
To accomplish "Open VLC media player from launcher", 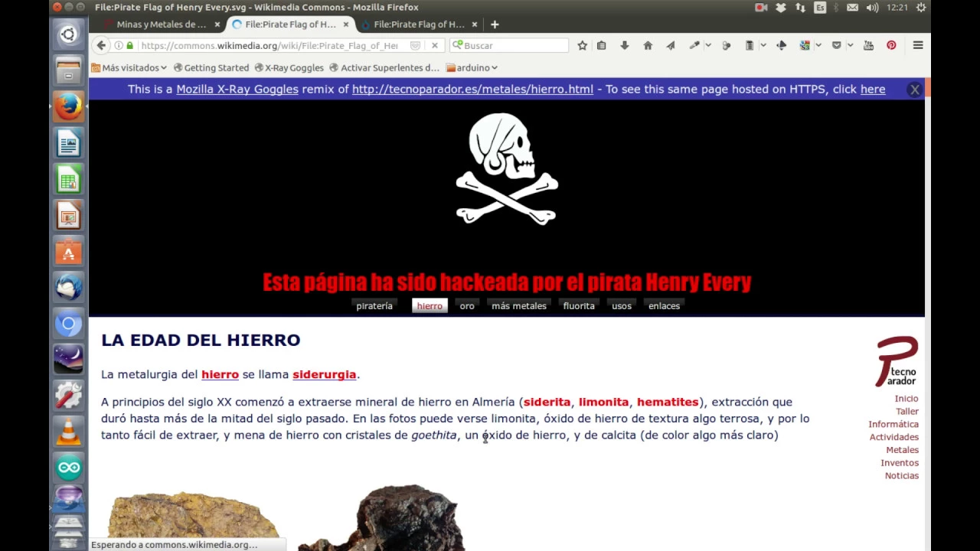I will 68,433.
